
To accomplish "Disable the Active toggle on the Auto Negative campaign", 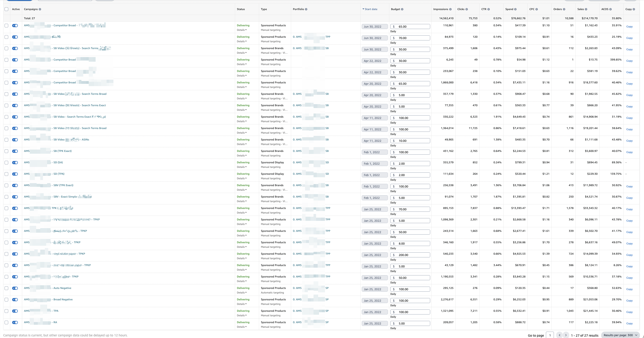I will [15, 288].
